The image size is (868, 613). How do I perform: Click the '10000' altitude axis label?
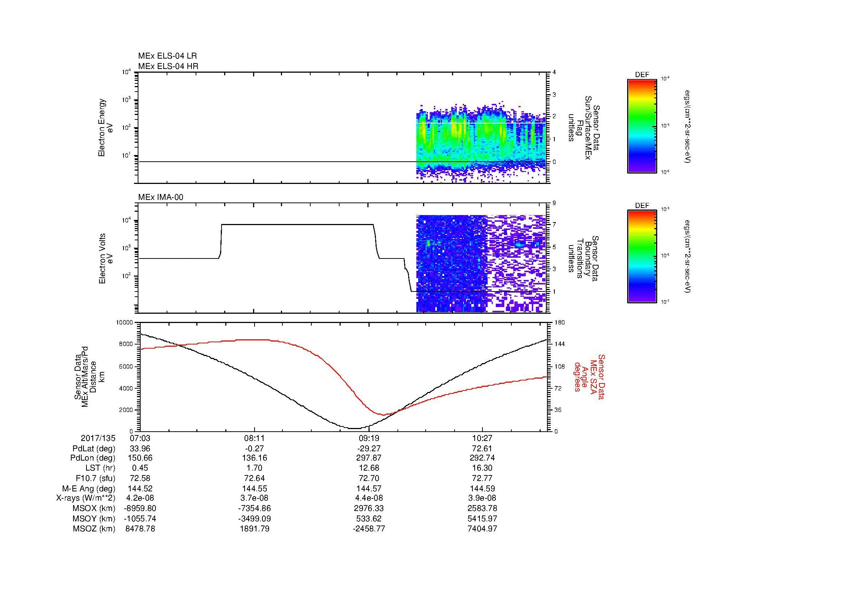click(125, 323)
